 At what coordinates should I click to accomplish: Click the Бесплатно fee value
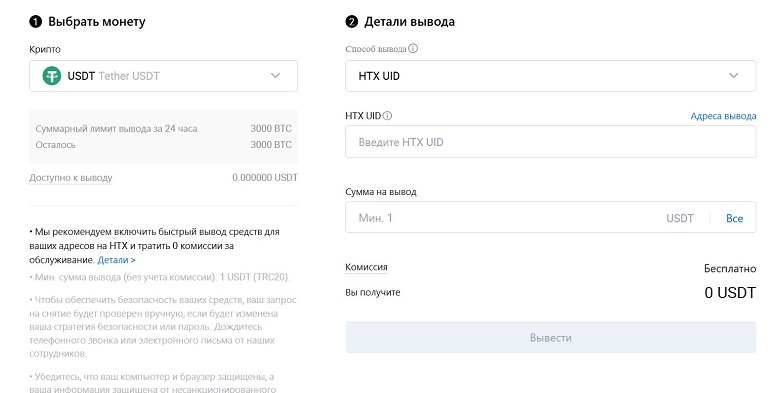(730, 268)
